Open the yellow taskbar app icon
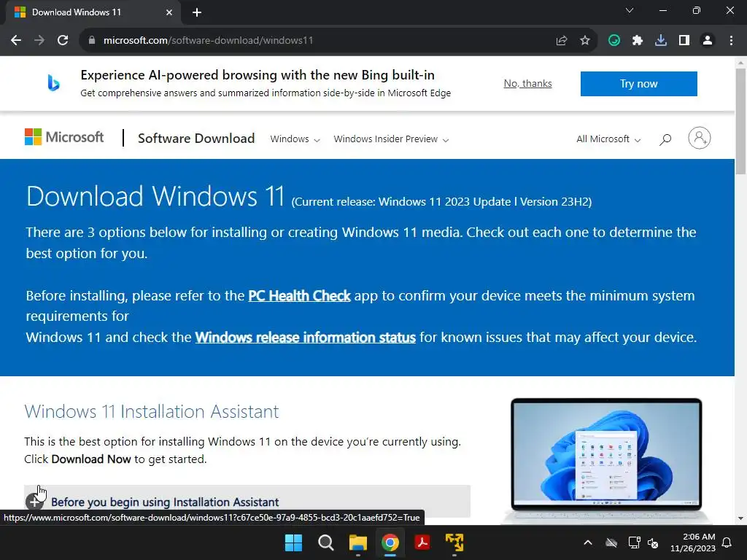Image resolution: width=747 pixels, height=560 pixels. click(x=454, y=542)
